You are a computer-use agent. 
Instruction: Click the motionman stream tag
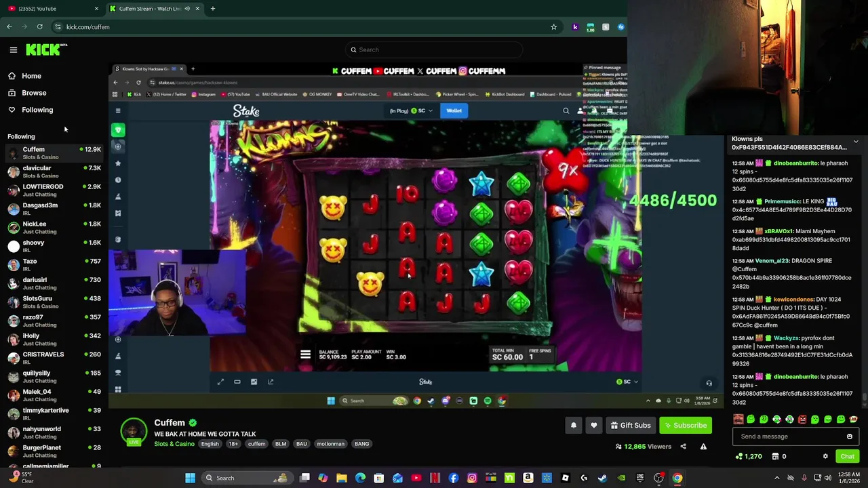tap(331, 444)
